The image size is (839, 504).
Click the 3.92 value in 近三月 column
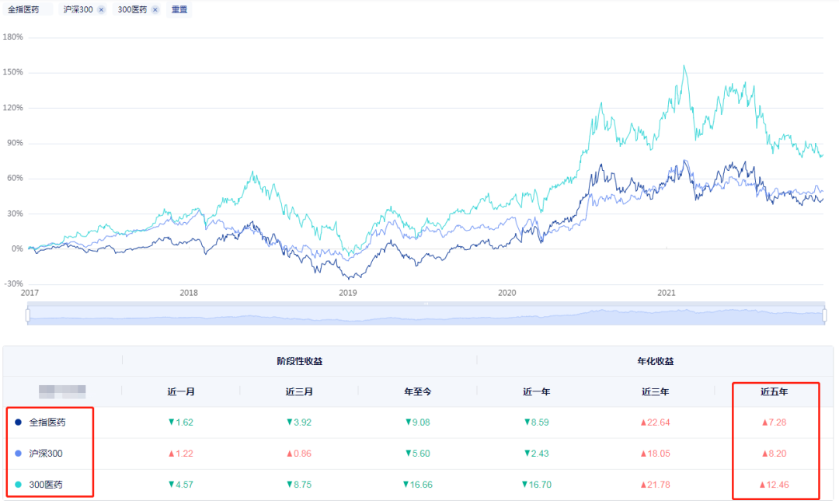pos(299,422)
